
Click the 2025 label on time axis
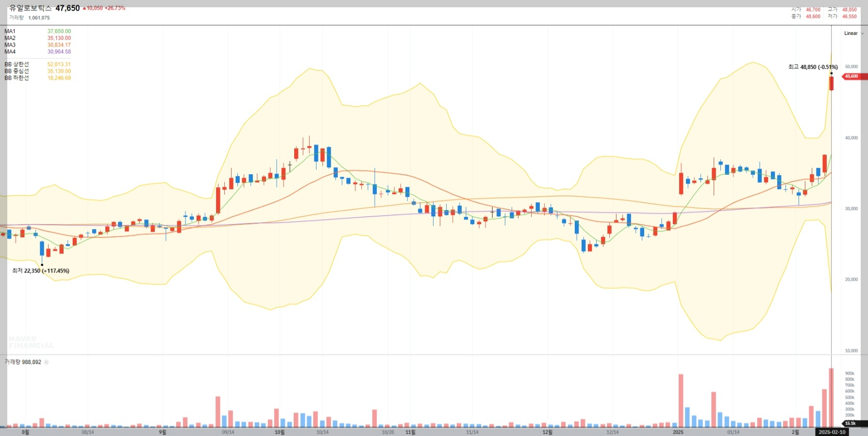(x=678, y=432)
